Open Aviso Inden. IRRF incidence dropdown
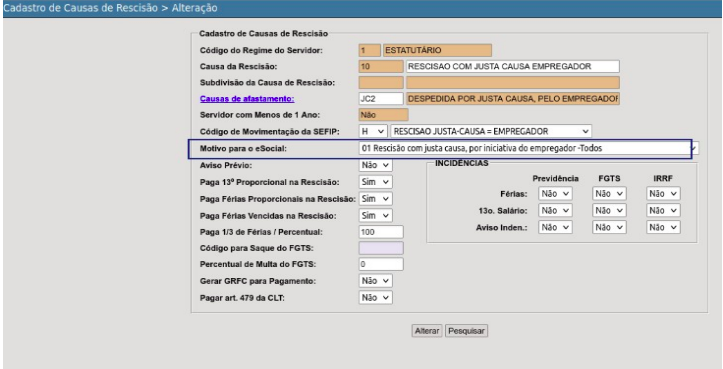The image size is (723, 369). click(x=663, y=227)
